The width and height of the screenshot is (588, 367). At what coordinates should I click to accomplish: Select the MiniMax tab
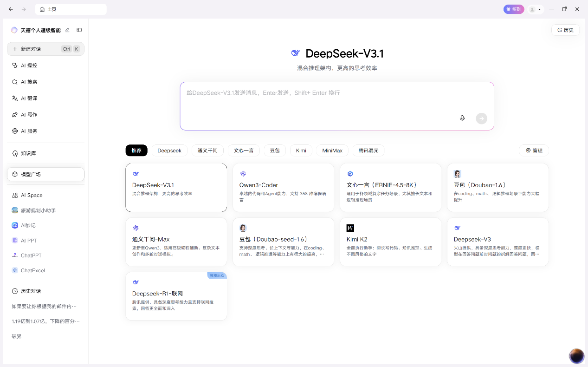332,151
